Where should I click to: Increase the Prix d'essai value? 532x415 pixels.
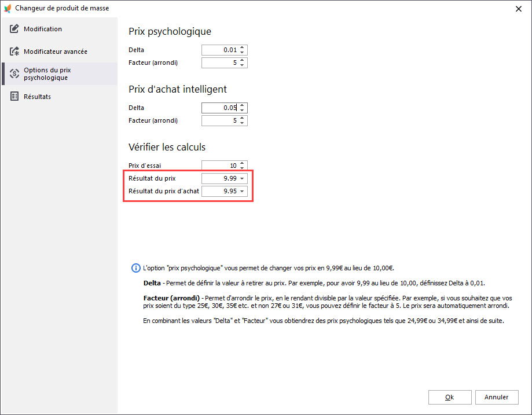(x=242, y=163)
